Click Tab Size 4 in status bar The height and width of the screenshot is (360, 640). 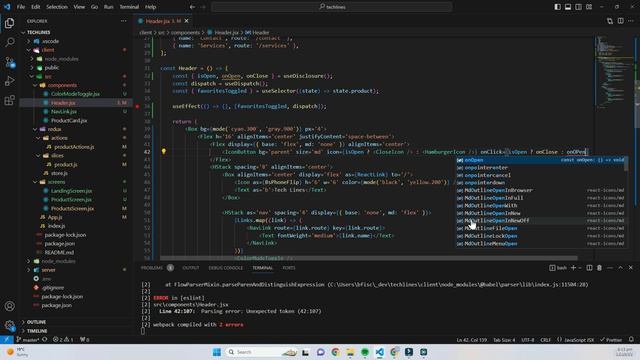[x=504, y=340]
